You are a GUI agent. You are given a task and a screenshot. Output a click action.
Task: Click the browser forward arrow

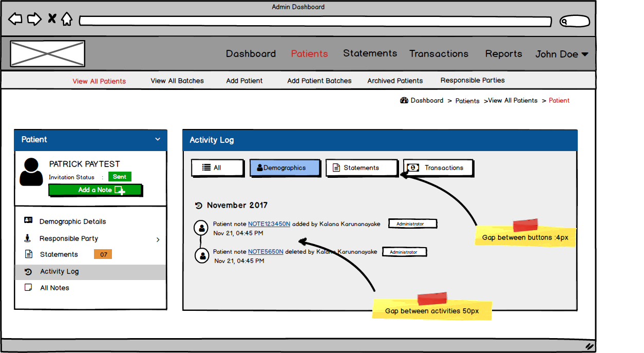tap(34, 20)
